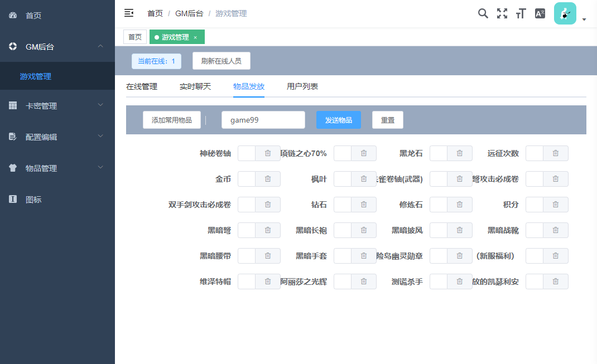Image resolution: width=597 pixels, height=364 pixels.
Task: Expand the 卡密管理 sidebar menu
Action: click(57, 105)
